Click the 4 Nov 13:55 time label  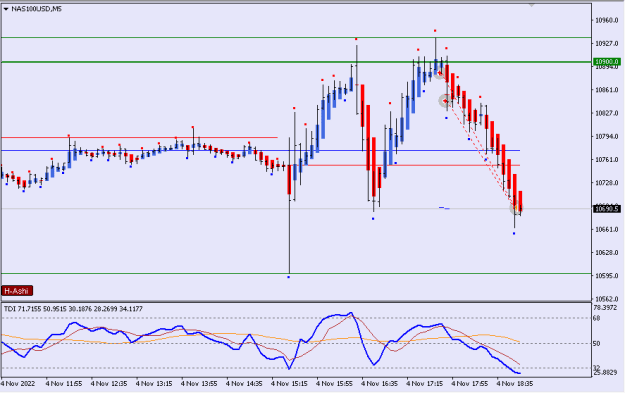[199, 384]
